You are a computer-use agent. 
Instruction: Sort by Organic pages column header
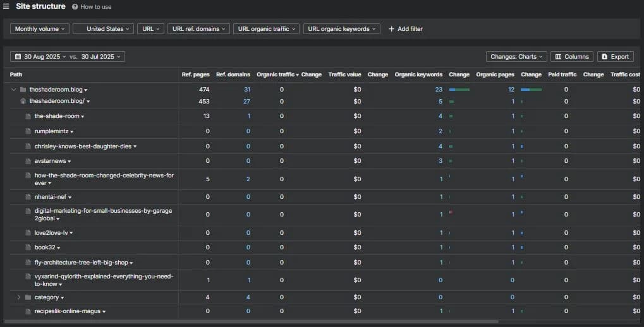pos(495,74)
